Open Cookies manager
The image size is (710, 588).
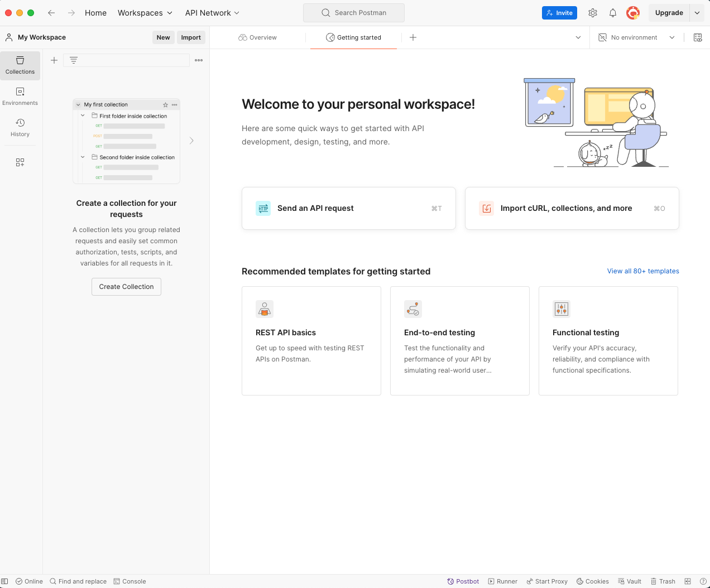tap(593, 581)
